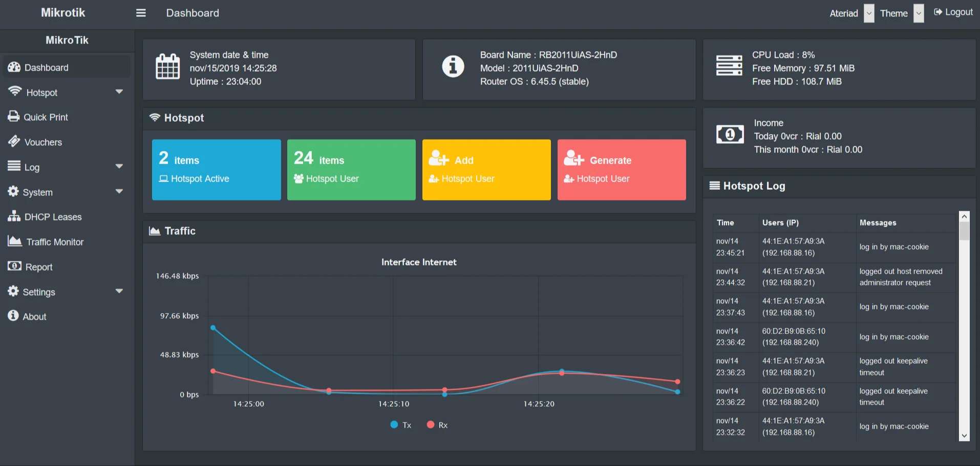Click the DHCP Leases network icon

tap(14, 216)
